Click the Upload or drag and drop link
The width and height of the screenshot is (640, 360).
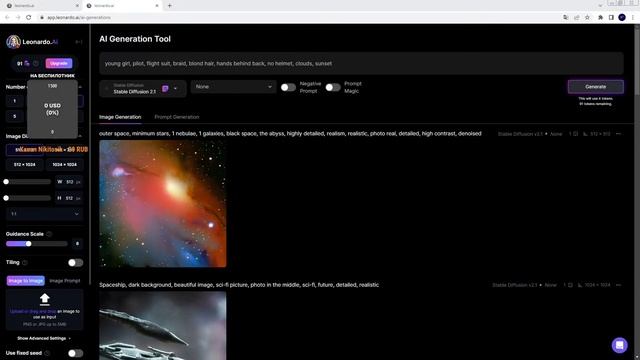click(x=33, y=311)
